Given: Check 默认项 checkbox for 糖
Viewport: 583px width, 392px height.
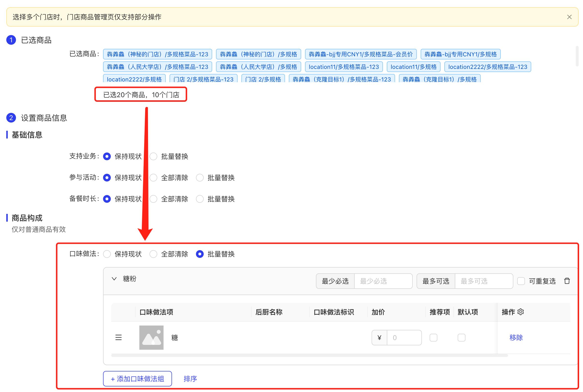Looking at the screenshot, I should tap(461, 337).
